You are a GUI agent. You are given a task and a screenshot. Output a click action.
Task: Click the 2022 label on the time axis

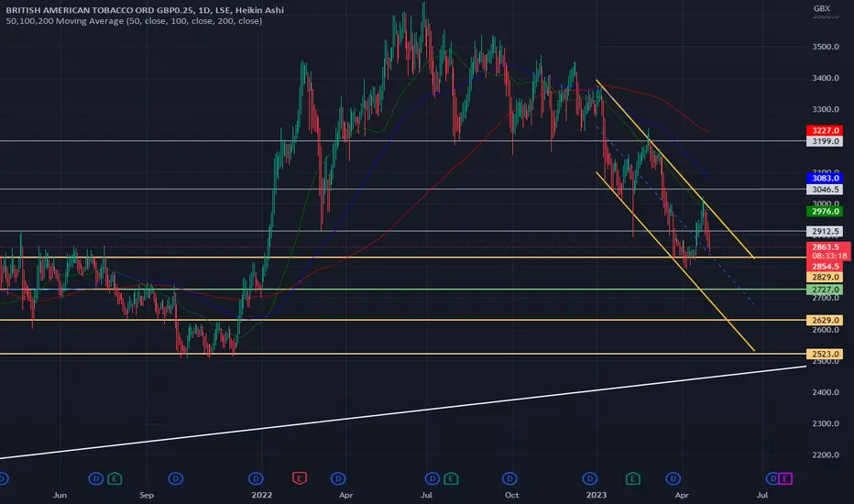point(261,495)
